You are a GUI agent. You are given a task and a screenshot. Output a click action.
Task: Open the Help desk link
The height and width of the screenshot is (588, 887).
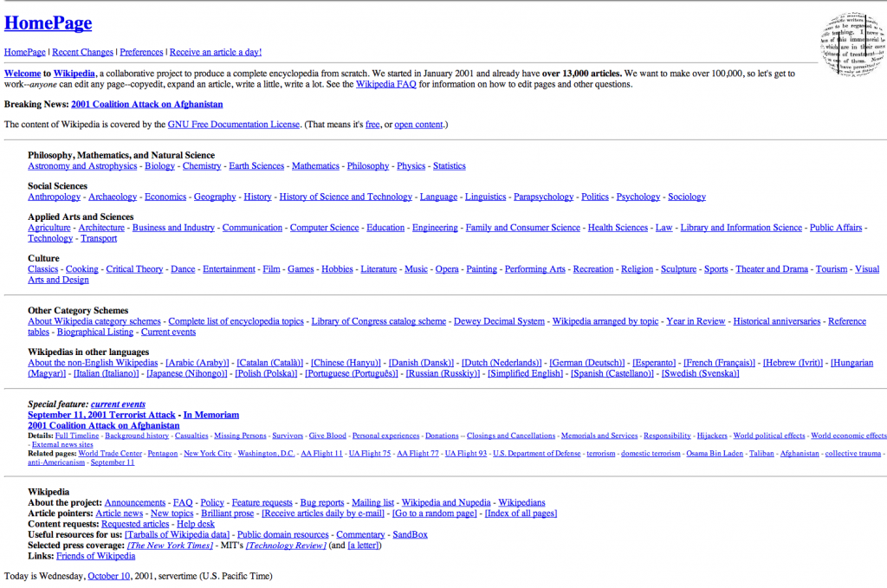[196, 524]
